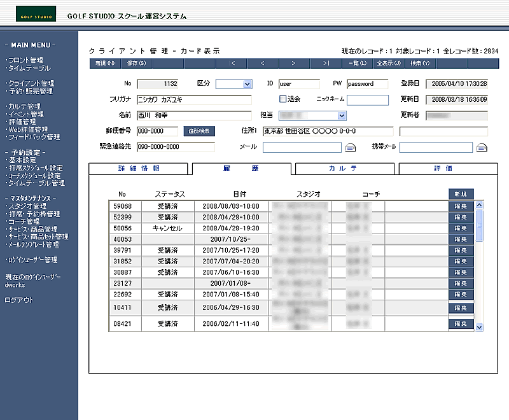
Task: Open 評価管理 in the main menu
Action: 22,122
